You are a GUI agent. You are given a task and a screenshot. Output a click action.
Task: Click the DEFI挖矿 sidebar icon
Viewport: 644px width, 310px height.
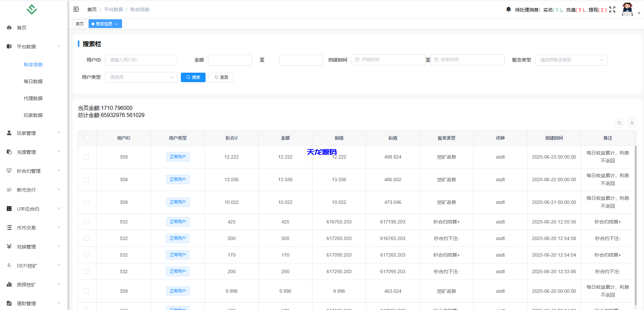[9, 265]
